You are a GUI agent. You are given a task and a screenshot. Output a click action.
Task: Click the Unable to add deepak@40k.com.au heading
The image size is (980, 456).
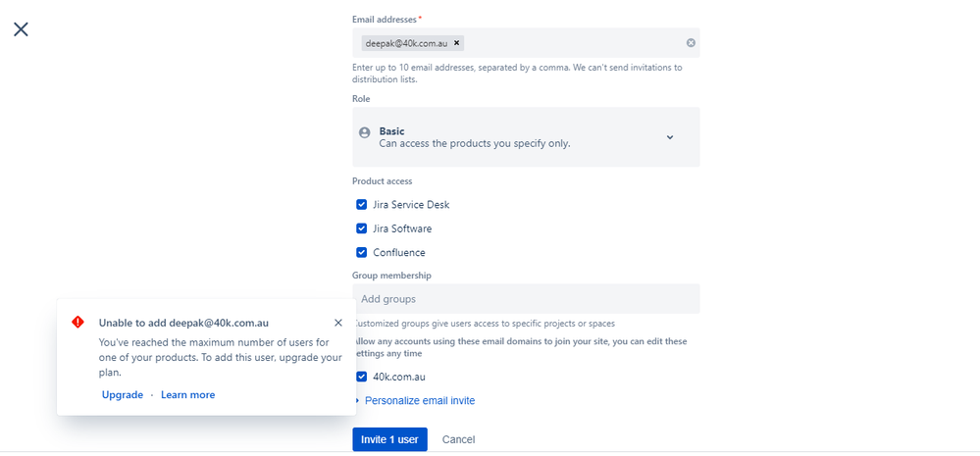(183, 323)
